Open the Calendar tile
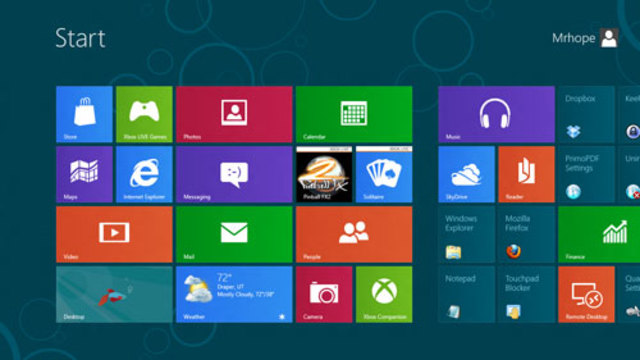This screenshot has width=640, height=360. point(354,114)
